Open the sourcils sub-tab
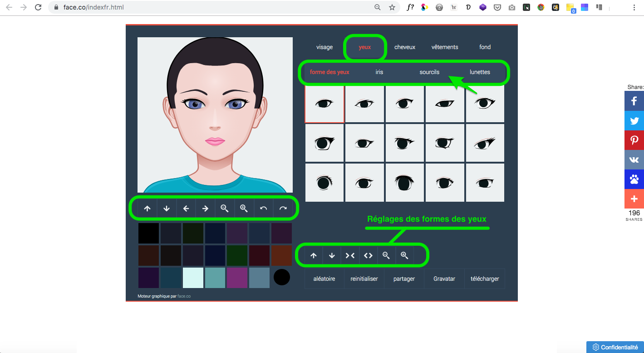Viewport: 644px width, 353px height. (x=429, y=72)
